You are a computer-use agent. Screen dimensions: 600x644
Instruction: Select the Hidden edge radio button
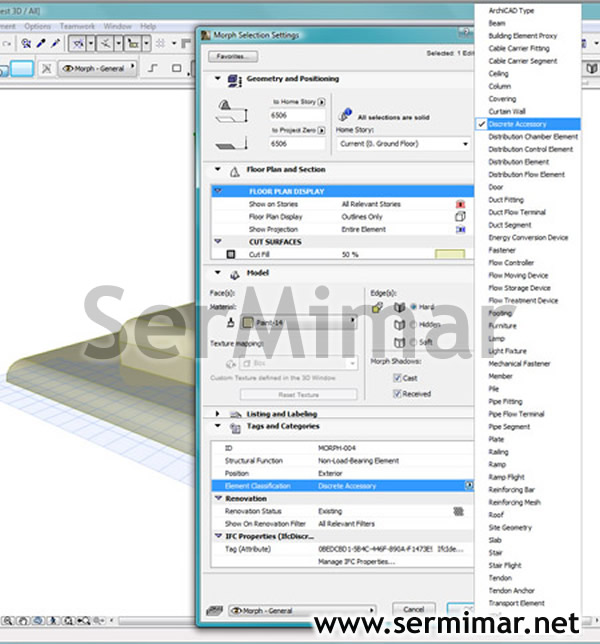414,324
